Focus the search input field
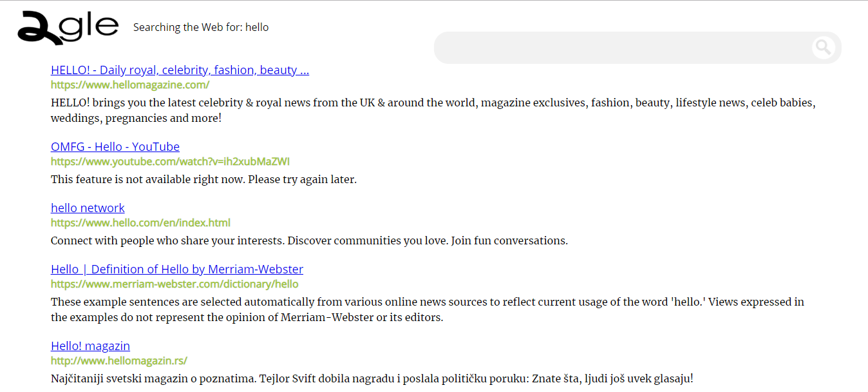 [622, 48]
